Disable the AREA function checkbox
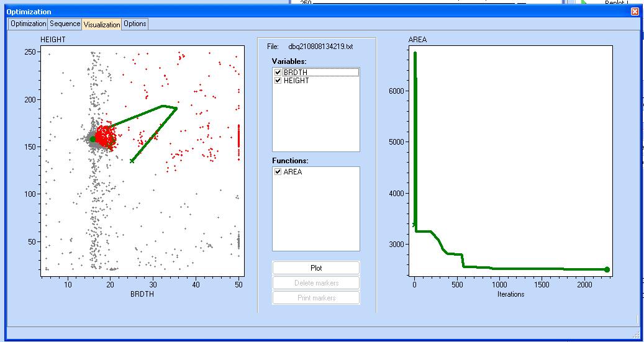The image size is (644, 342). click(x=278, y=172)
